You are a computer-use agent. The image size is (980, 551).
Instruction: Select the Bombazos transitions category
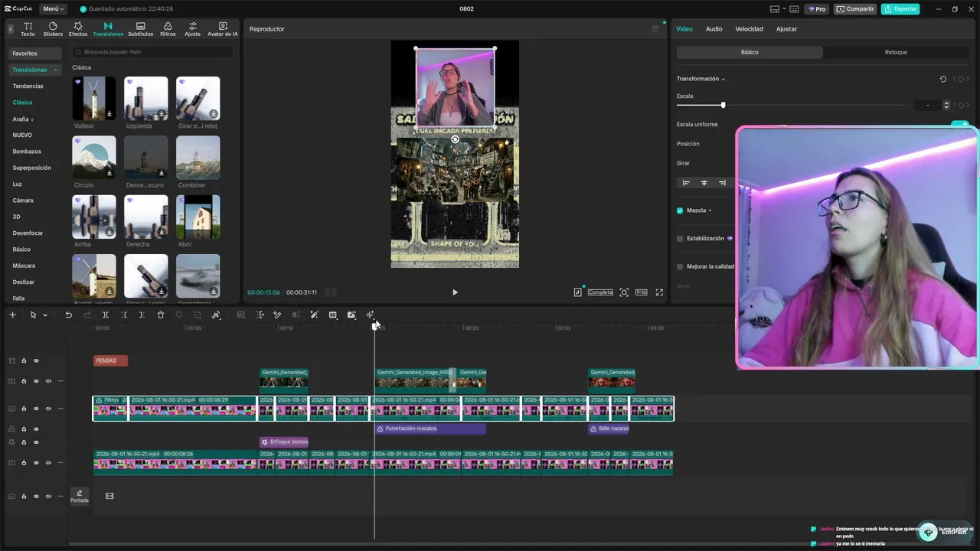(27, 152)
